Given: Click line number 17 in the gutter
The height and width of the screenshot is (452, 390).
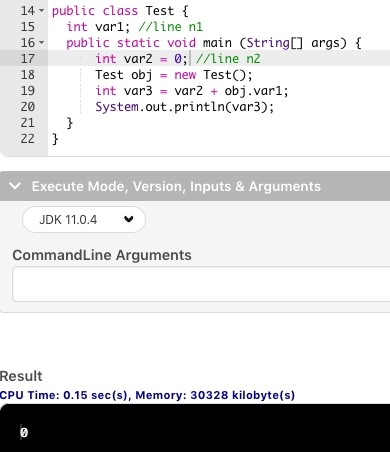Looking at the screenshot, I should click(28, 59).
